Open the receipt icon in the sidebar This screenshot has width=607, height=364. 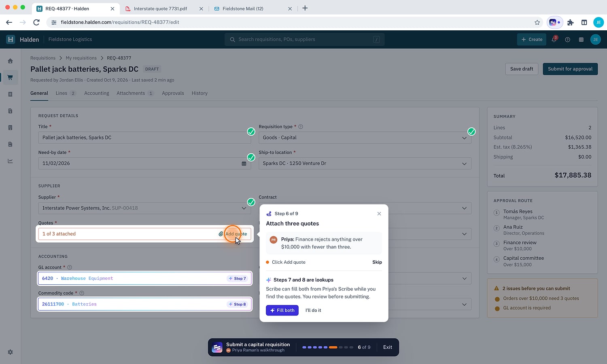pyautogui.click(x=10, y=94)
